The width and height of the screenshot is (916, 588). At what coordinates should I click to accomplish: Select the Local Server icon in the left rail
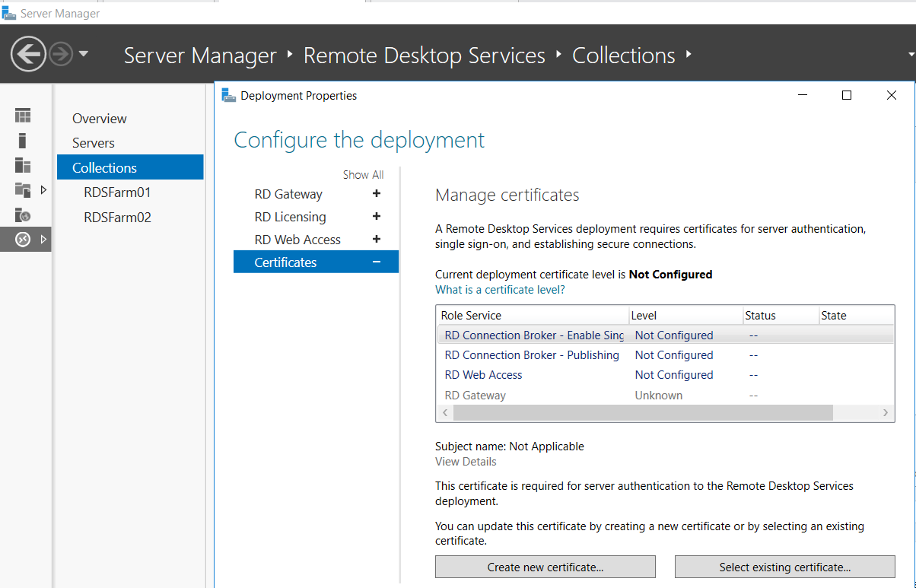[x=23, y=141]
